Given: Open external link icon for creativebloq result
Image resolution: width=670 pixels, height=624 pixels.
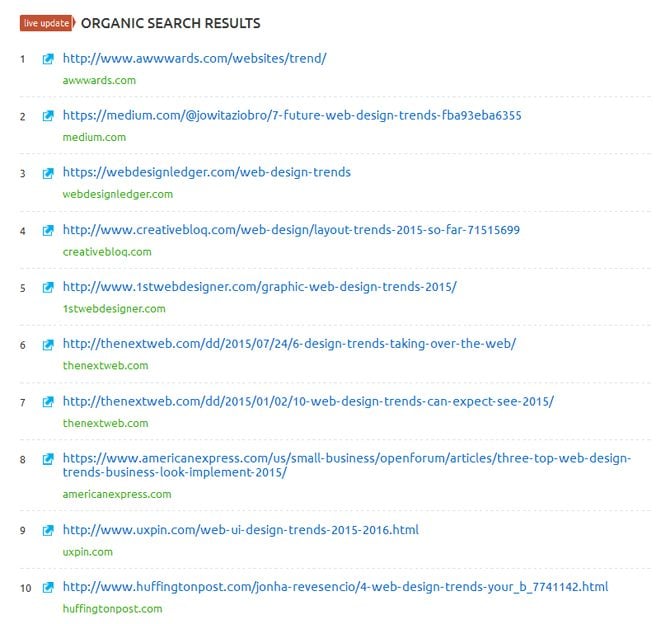Looking at the screenshot, I should [48, 231].
